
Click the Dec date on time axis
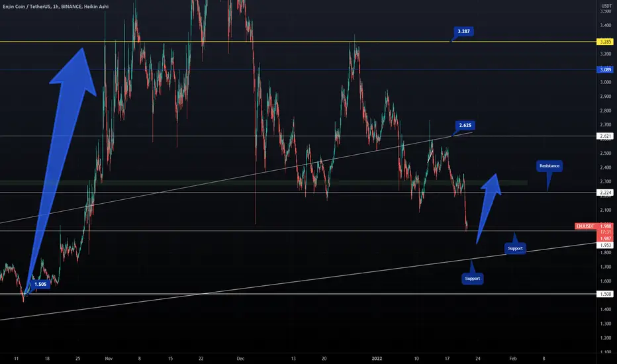coord(240,359)
